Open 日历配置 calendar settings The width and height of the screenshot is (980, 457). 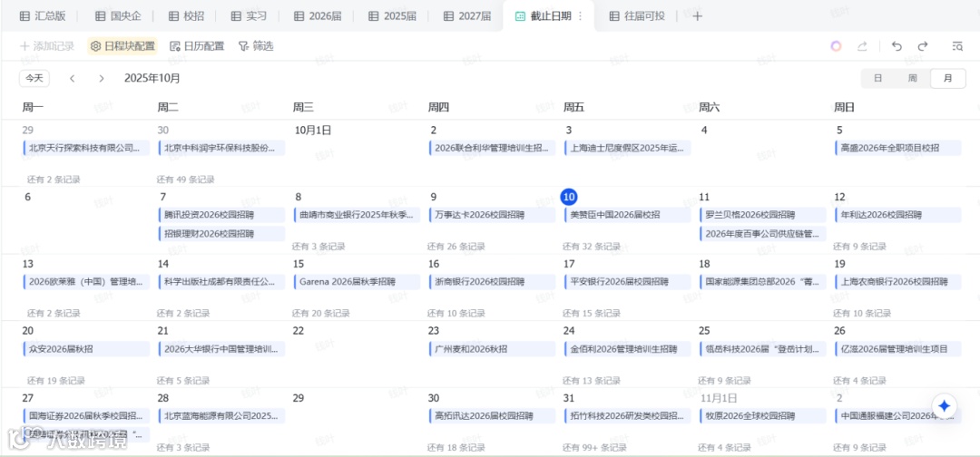(x=197, y=46)
